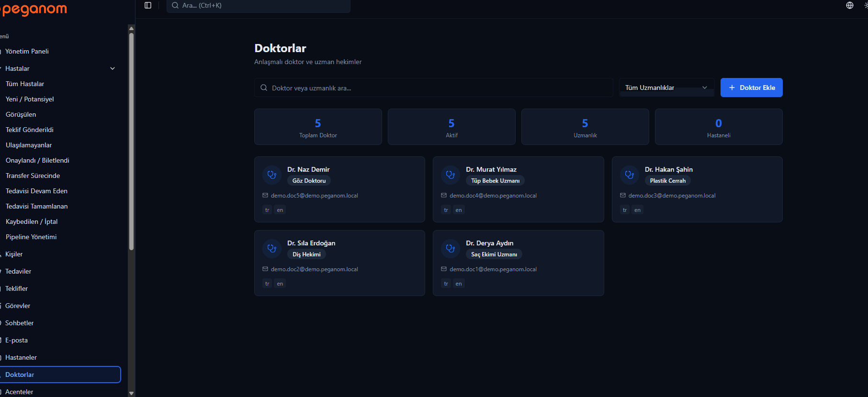Viewport: 868px width, 397px height.
Task: Click Dr. Derya Aydın's stethoscope icon
Action: [x=451, y=249]
